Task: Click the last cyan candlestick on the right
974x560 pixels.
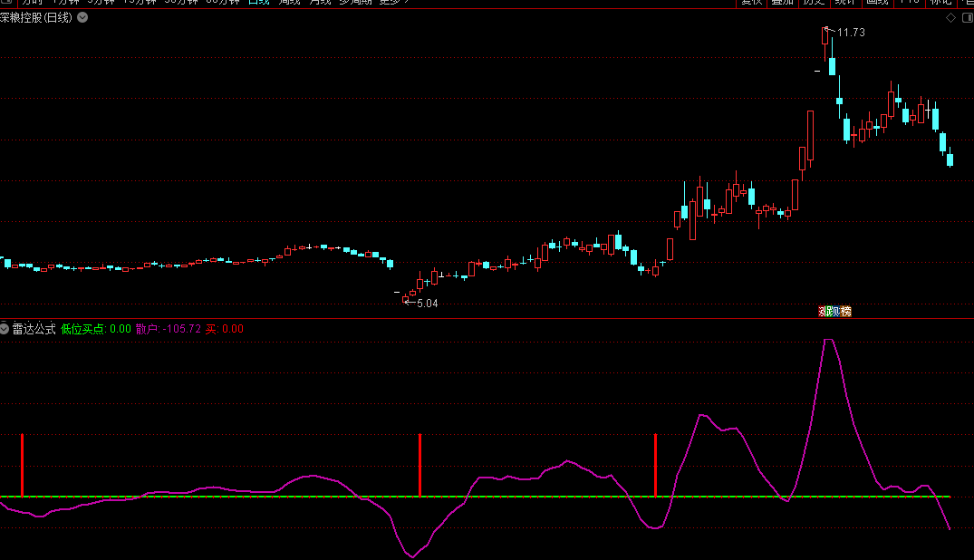Action: coord(950,159)
